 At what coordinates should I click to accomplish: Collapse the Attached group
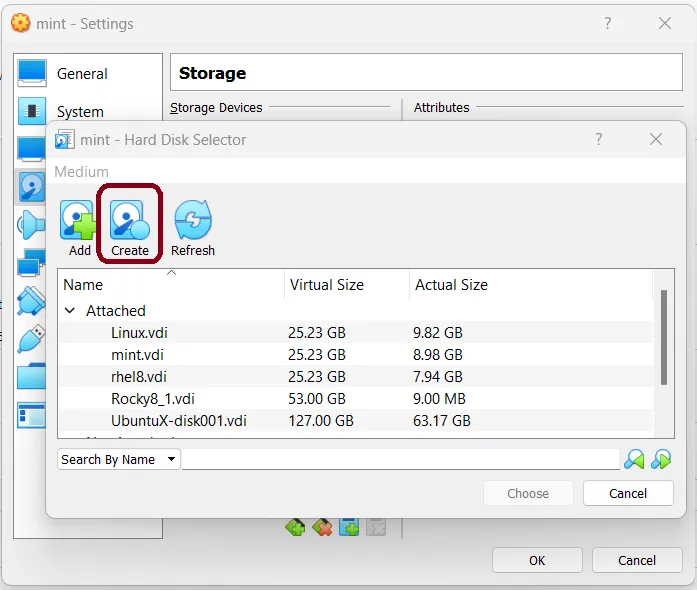[70, 310]
